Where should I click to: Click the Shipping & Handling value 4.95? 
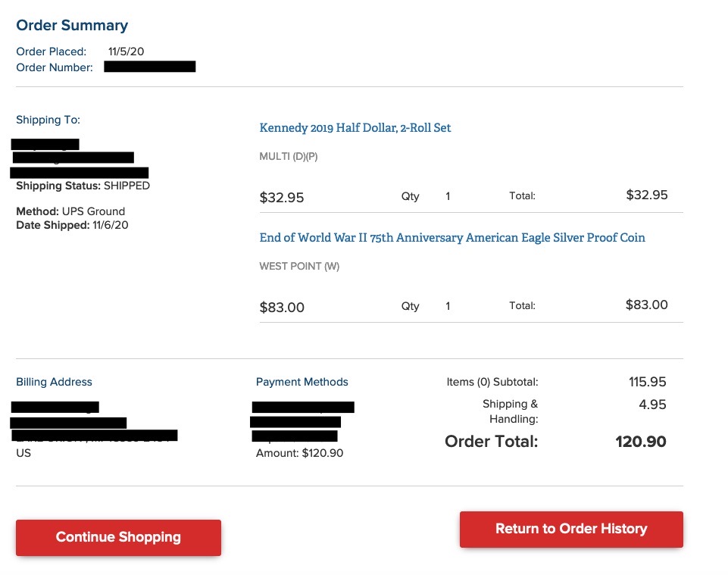click(x=652, y=405)
